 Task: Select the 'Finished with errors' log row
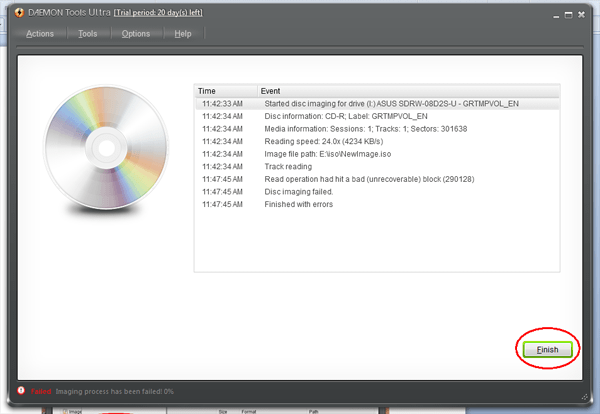point(377,205)
